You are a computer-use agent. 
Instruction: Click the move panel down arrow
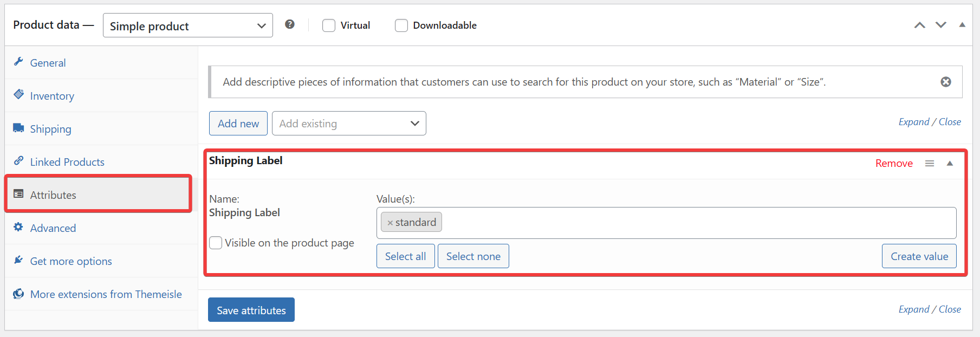click(x=940, y=25)
